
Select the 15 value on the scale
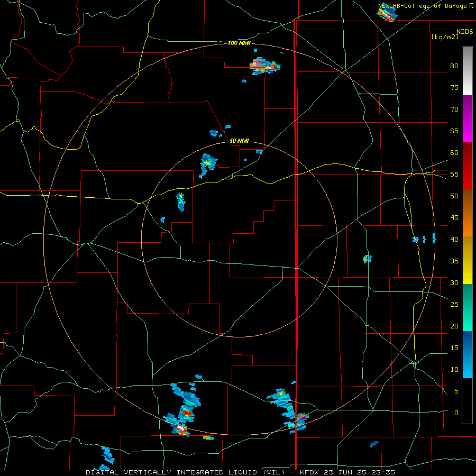[454, 348]
